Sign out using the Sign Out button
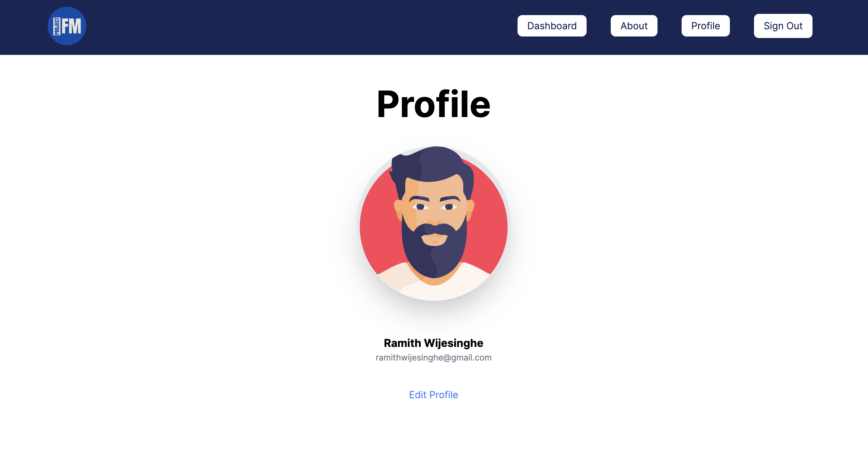This screenshot has width=868, height=467. pos(783,26)
